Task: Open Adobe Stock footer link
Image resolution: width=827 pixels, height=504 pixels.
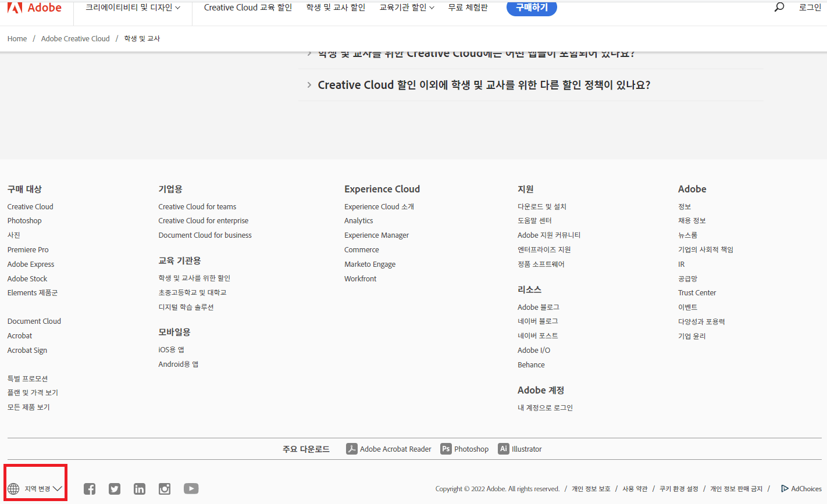Action: point(27,279)
